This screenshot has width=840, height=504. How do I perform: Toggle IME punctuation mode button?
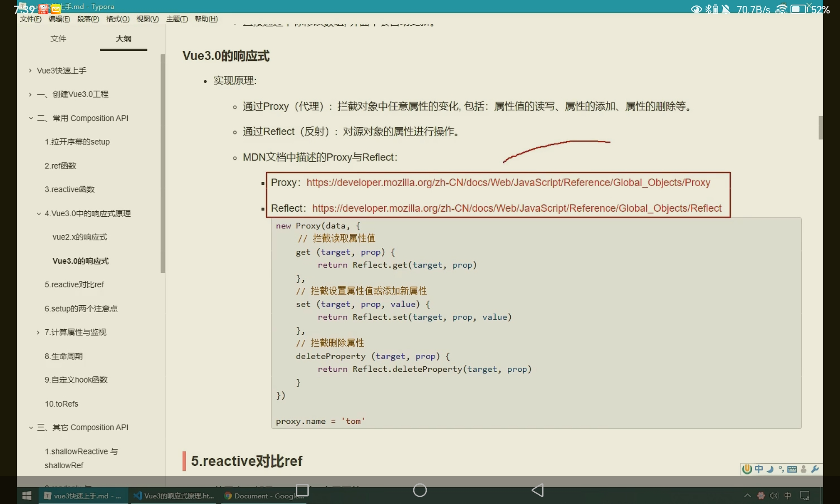[x=781, y=469]
